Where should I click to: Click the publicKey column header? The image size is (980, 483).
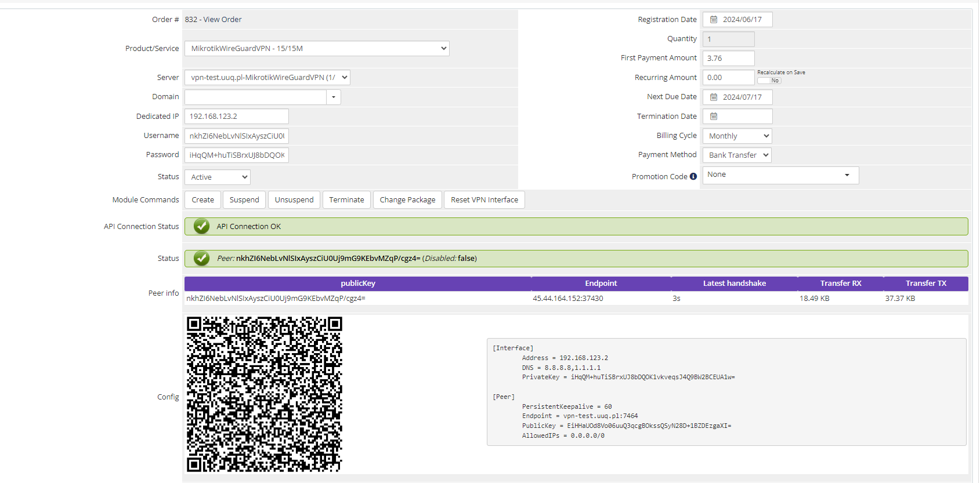(358, 284)
